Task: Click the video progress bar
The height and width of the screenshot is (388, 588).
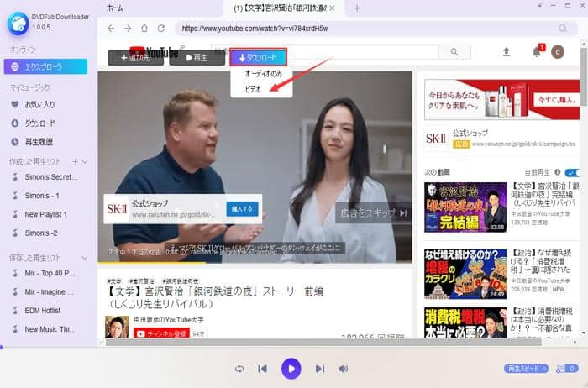Action: click(255, 263)
